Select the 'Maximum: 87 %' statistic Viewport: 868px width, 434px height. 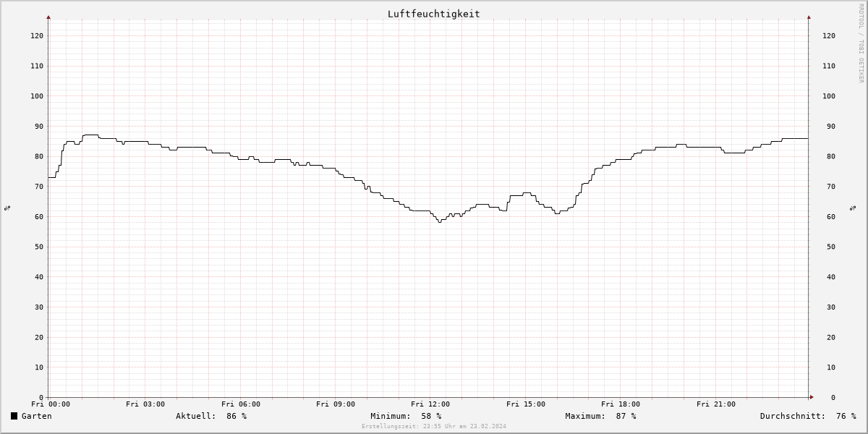600,416
